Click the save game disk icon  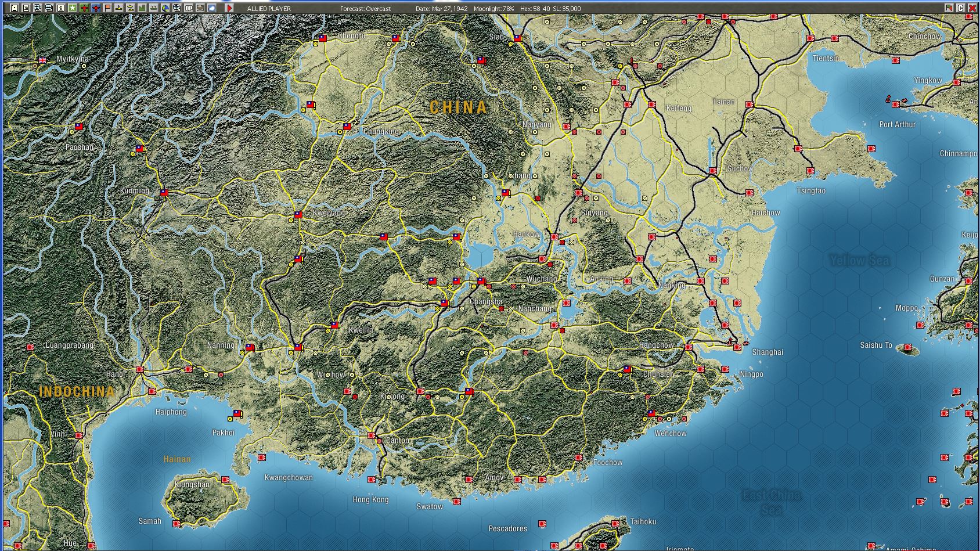coord(15,8)
